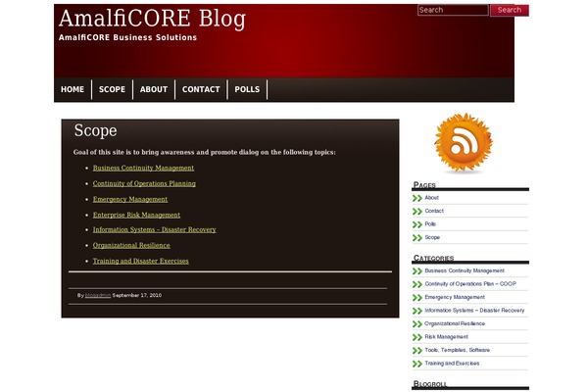This screenshot has height=392, width=588.
Task: Click the arrow icon beside Tools, Templates, Software
Action: pos(417,351)
